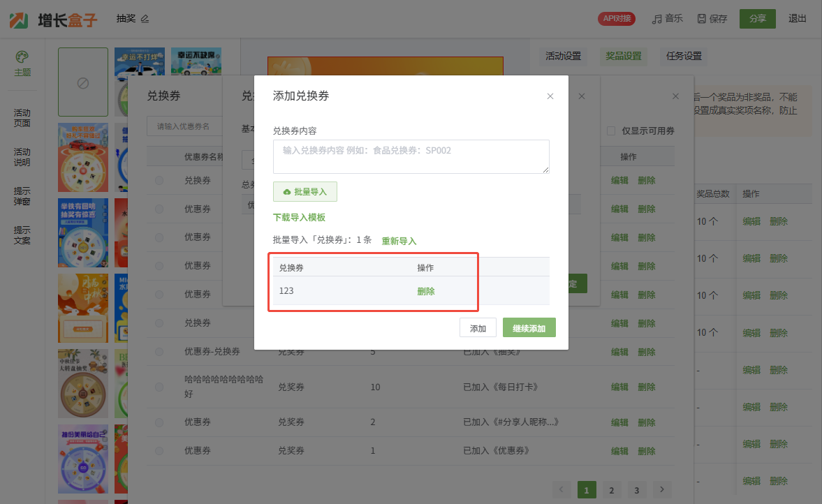Click the 分享 green button

[758, 19]
